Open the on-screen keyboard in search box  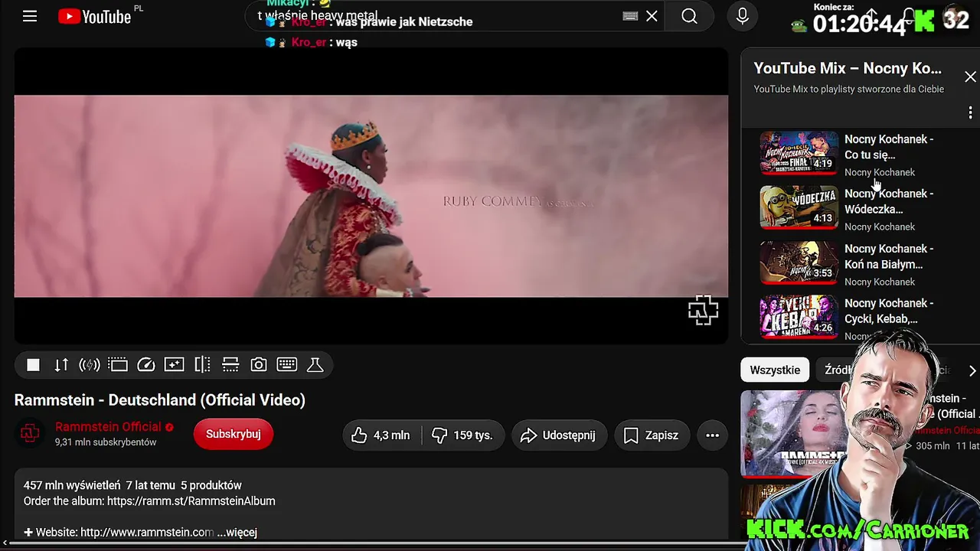(x=631, y=16)
